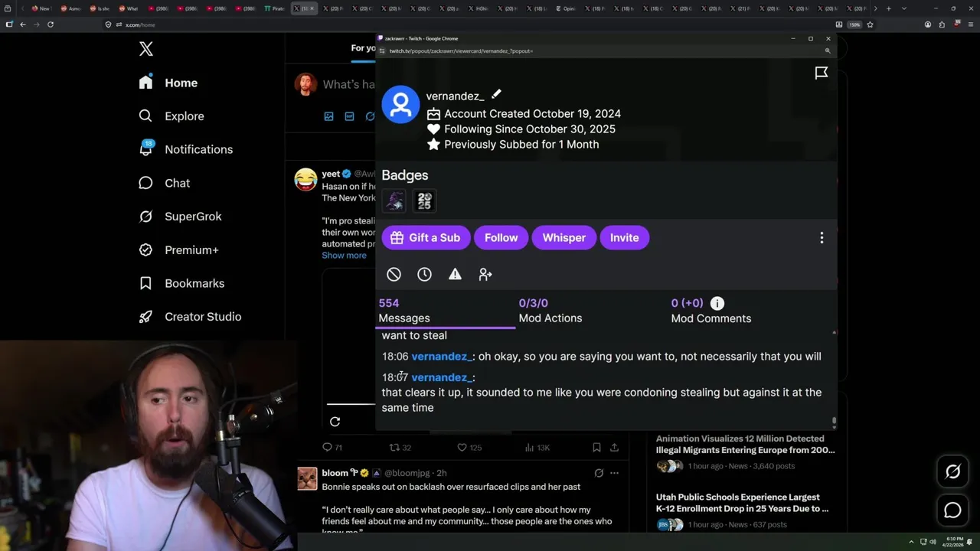Open the three-dot menu on bloom's post
Image resolution: width=980 pixels, height=551 pixels.
614,473
